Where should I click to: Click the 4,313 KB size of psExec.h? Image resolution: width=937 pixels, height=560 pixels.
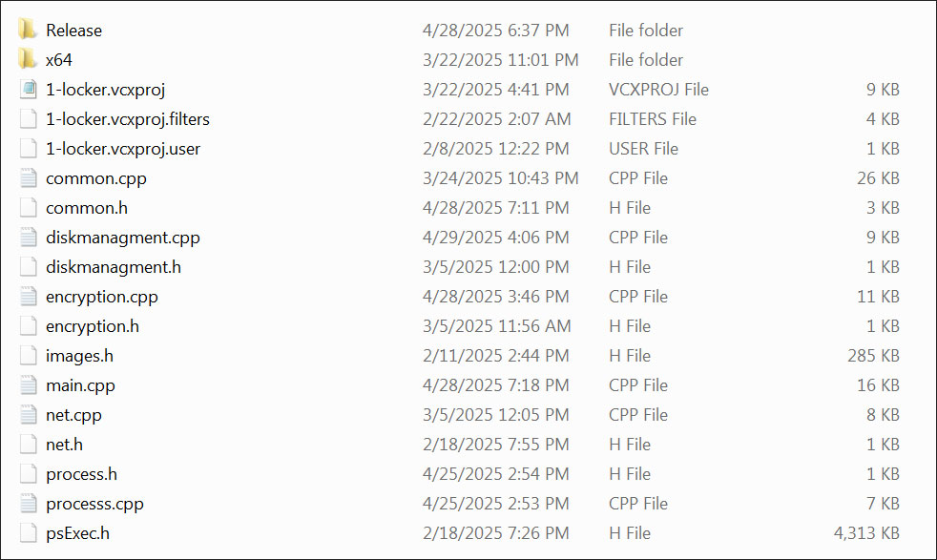866,533
